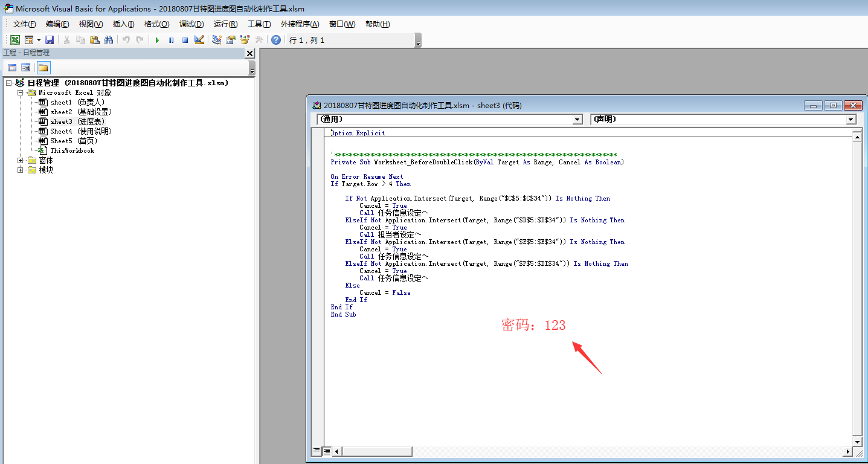Open Find with the binoculars icon
The height and width of the screenshot is (464, 868).
coord(109,40)
